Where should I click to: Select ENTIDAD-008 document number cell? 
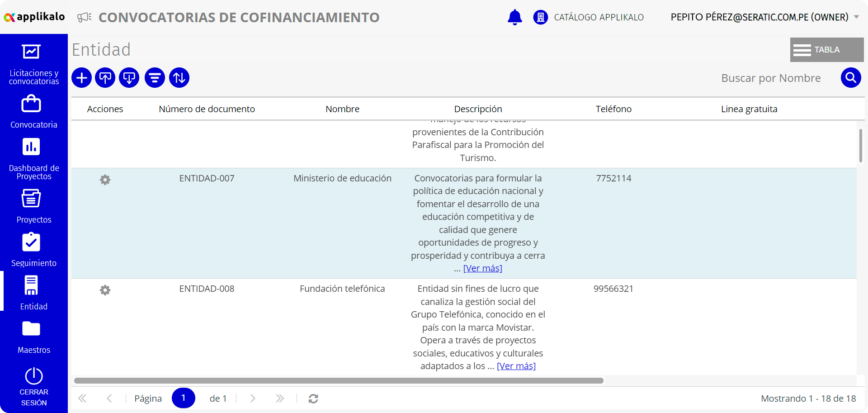click(x=207, y=289)
